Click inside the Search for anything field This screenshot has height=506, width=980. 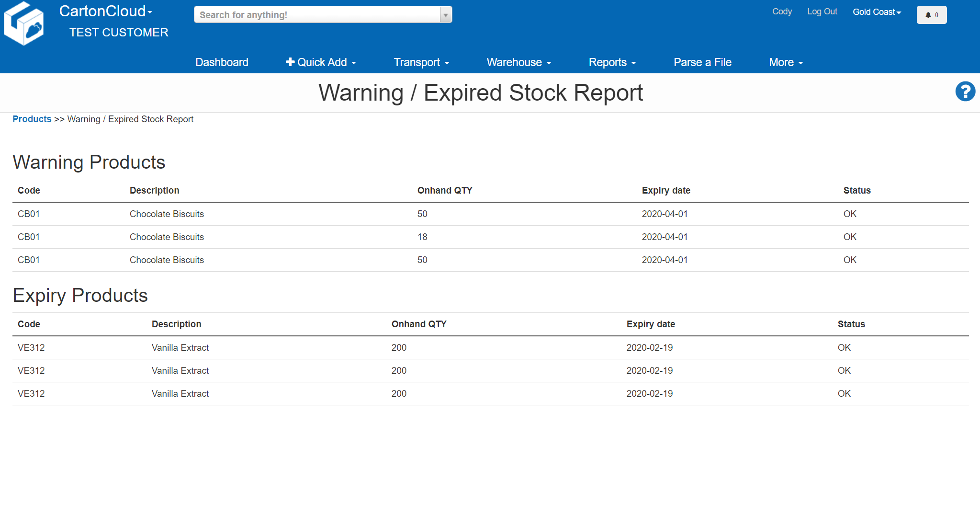[316, 14]
